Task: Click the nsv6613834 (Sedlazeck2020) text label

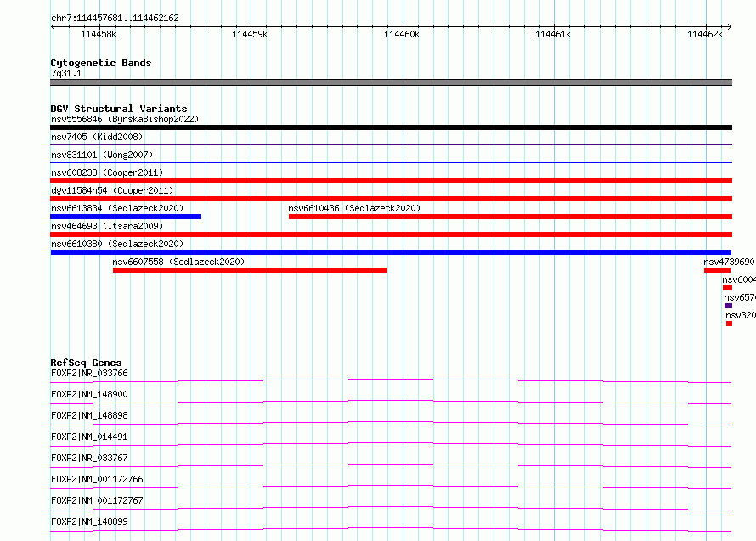Action: pos(117,208)
